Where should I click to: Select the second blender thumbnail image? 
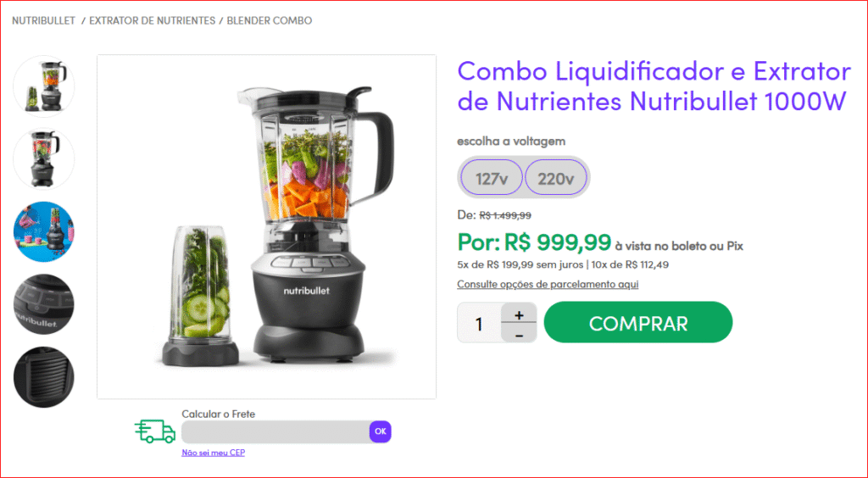[44, 158]
